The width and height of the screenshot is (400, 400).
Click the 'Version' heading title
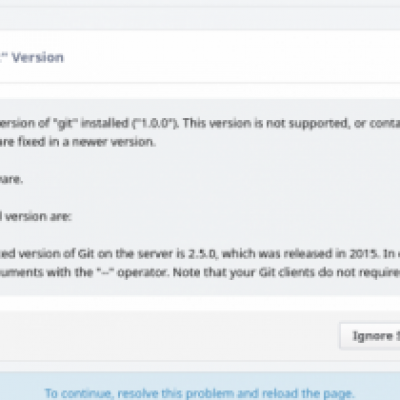pyautogui.click(x=38, y=58)
